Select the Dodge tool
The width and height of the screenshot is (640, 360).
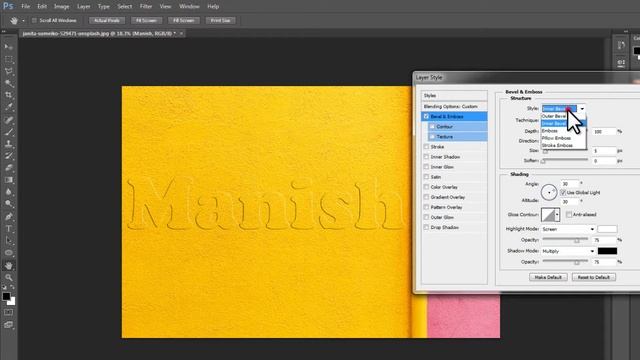pos(9,204)
